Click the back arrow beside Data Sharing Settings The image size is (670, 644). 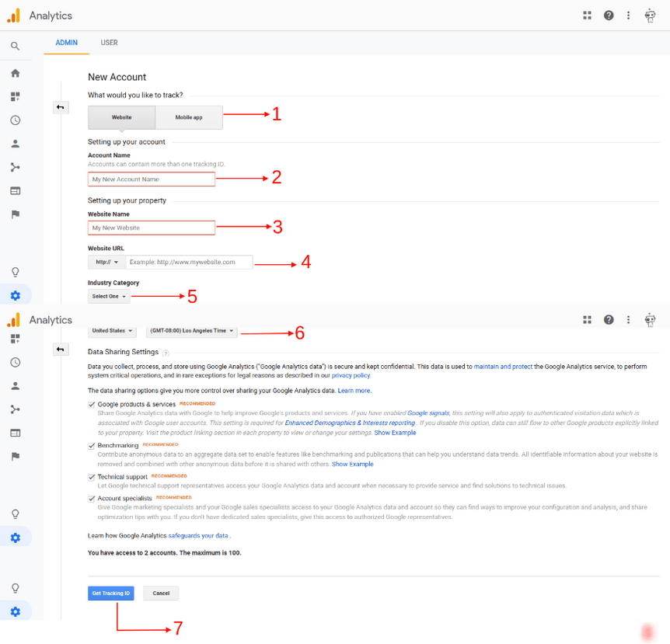point(61,350)
